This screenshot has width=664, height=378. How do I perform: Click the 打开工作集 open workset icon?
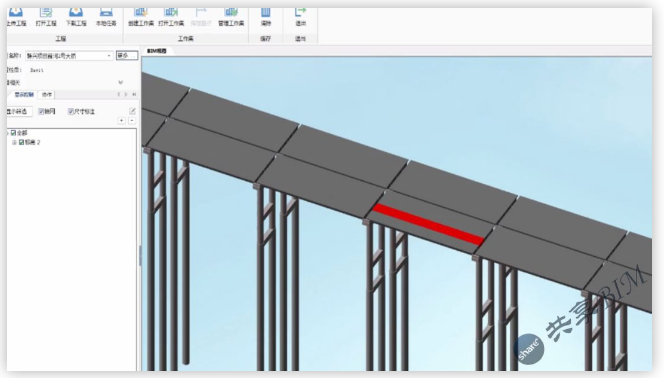tap(171, 12)
